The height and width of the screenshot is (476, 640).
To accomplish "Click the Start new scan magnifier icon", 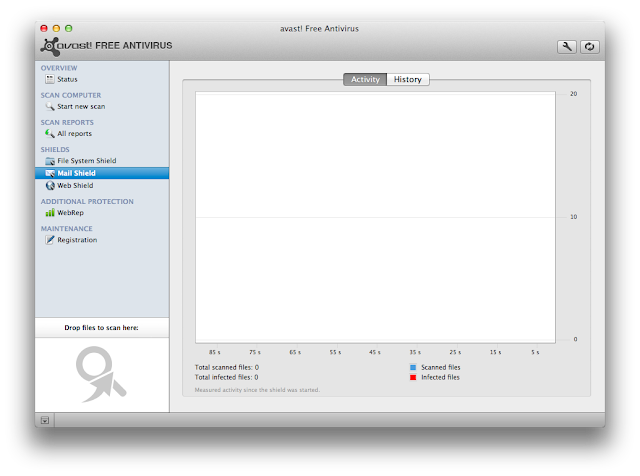I will 50,107.
